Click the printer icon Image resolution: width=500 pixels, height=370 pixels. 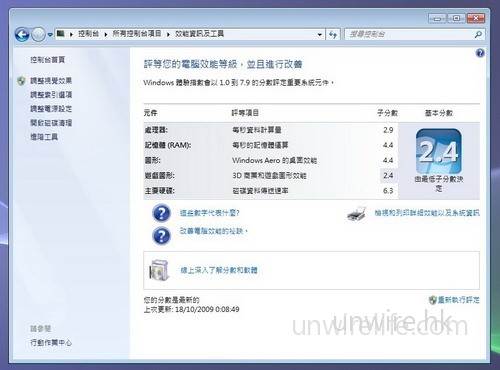[x=356, y=214]
